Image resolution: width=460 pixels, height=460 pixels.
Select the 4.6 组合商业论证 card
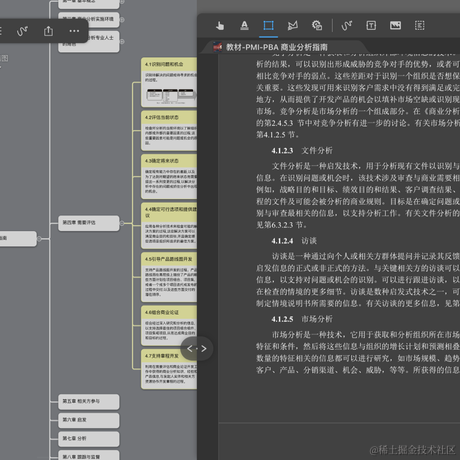[169, 325]
